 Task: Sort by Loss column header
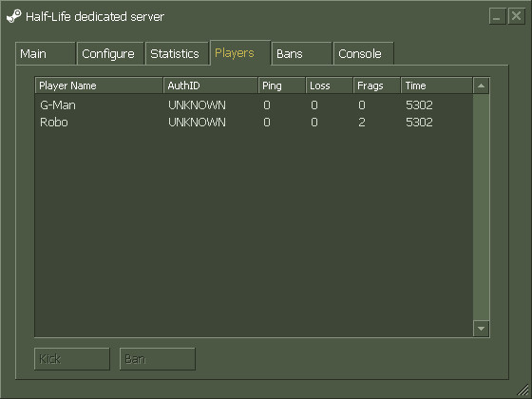coord(330,85)
